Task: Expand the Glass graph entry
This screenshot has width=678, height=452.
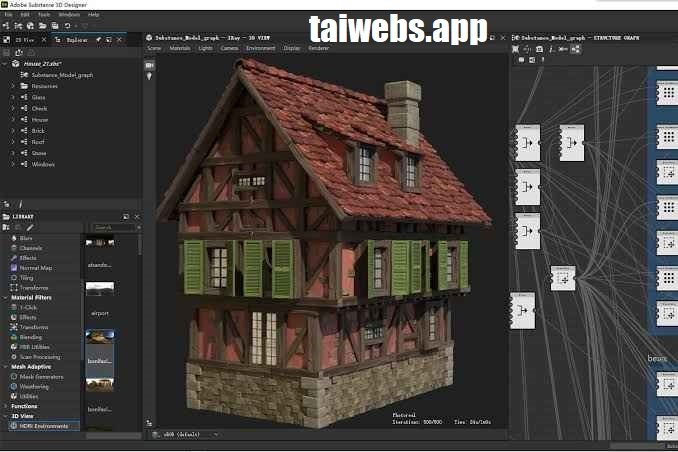Action: [x=13, y=97]
